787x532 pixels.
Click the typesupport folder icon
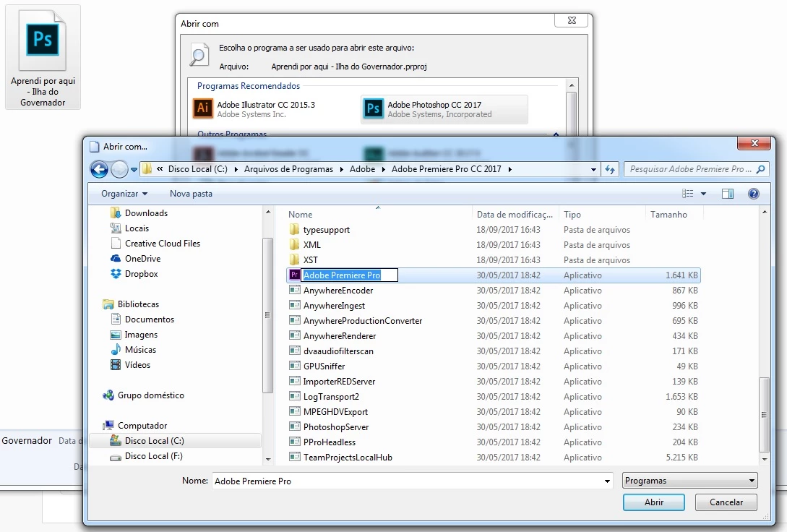point(295,230)
